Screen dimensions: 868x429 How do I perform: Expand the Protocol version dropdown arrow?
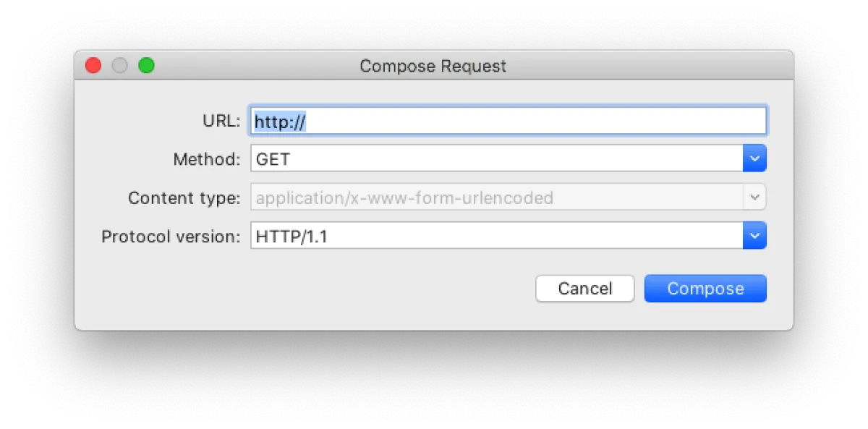[x=754, y=236]
